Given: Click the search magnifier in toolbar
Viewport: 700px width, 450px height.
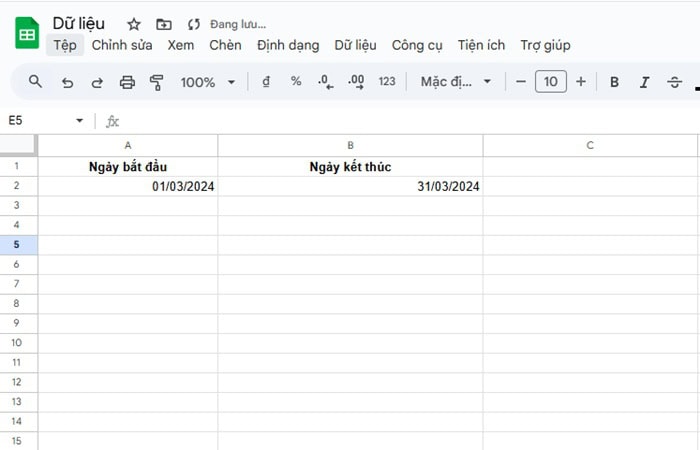Looking at the screenshot, I should click(36, 82).
